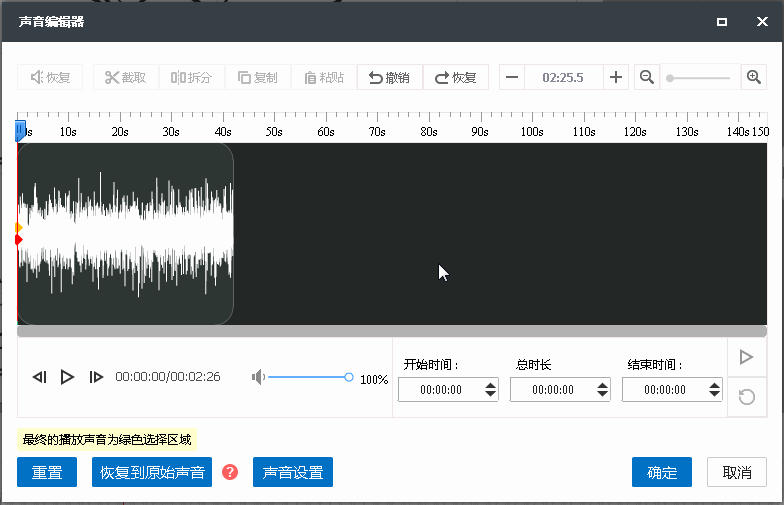The width and height of the screenshot is (784, 505).
Task: Click the horizontal scrollbar under the waveform
Action: coord(392,331)
